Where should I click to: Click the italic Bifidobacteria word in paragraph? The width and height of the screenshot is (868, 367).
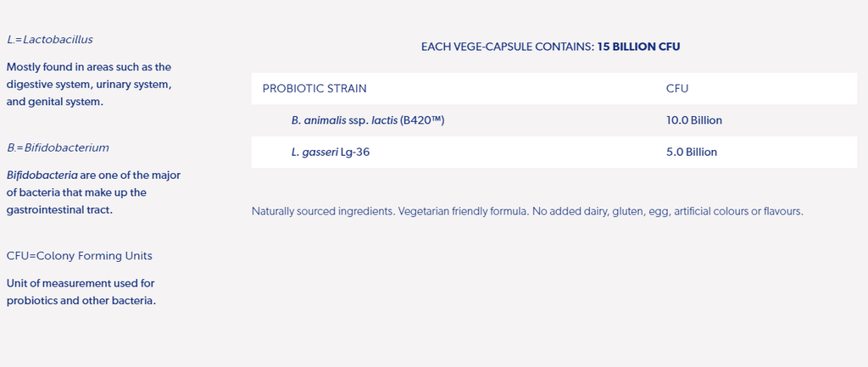[42, 175]
